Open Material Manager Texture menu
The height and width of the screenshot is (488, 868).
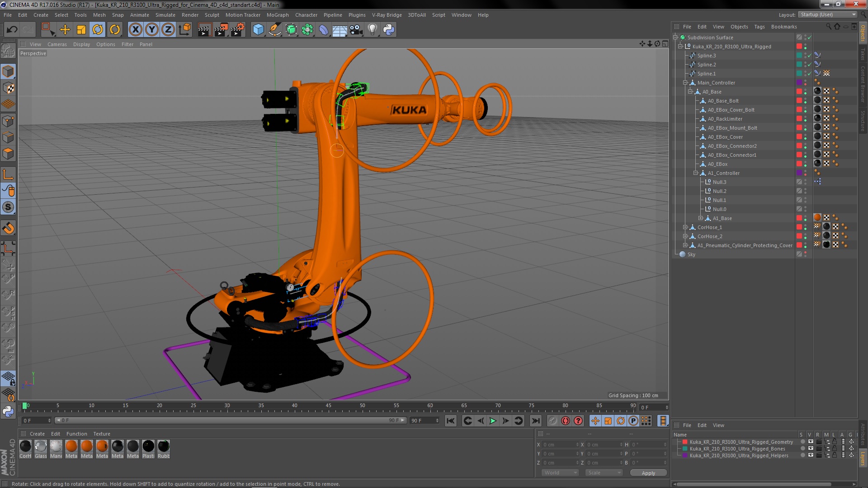[102, 434]
